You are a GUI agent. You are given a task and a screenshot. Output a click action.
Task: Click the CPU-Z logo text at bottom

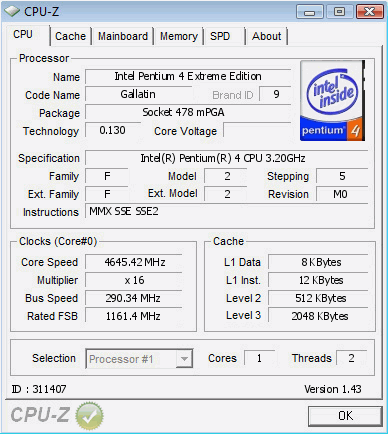coord(40,415)
